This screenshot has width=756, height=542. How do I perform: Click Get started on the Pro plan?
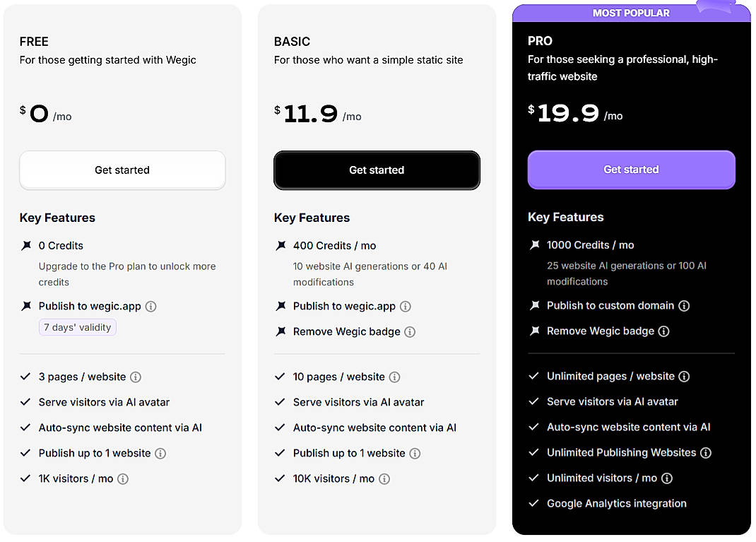click(631, 170)
